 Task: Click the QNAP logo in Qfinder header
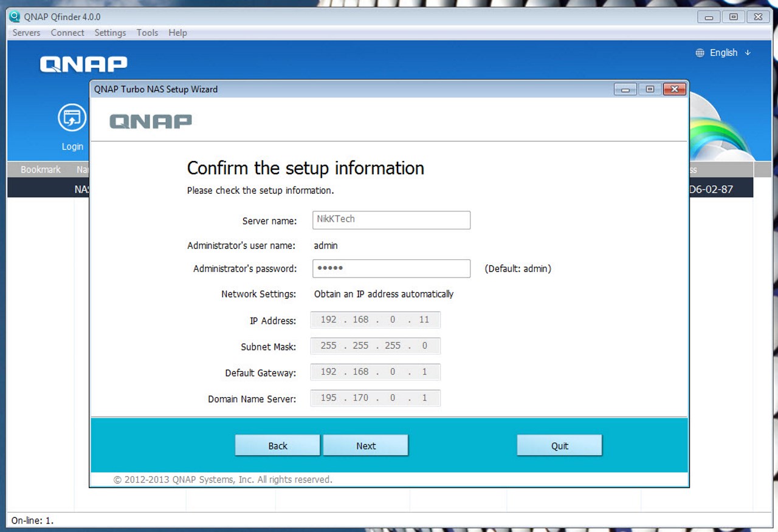pos(84,64)
